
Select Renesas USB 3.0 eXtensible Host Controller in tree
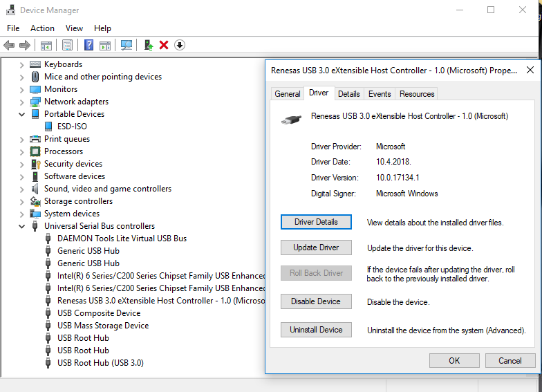coord(160,301)
